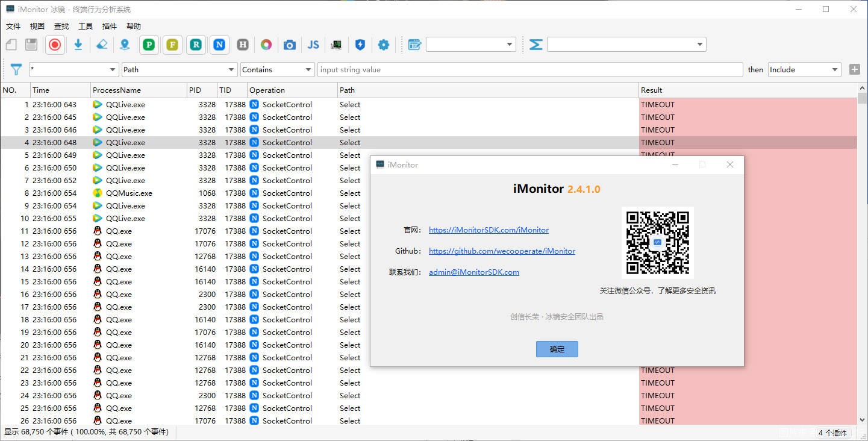The height and width of the screenshot is (441, 868).
Task: Open the 视图 menu
Action: 37,27
